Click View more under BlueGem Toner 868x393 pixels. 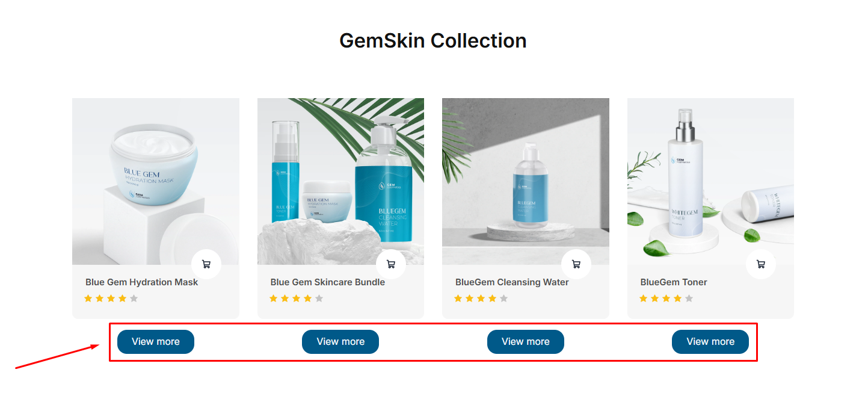[x=710, y=342]
